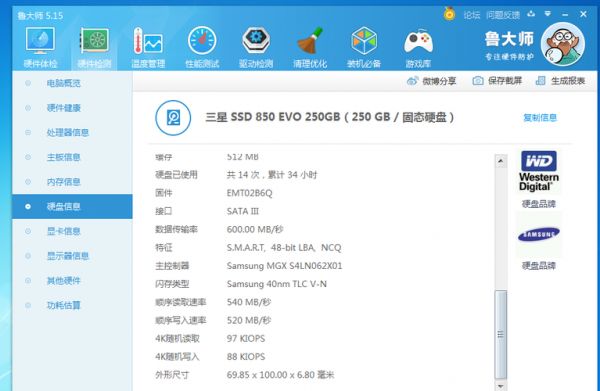Click the circular disk search icon
The image size is (600, 391).
coord(173,118)
